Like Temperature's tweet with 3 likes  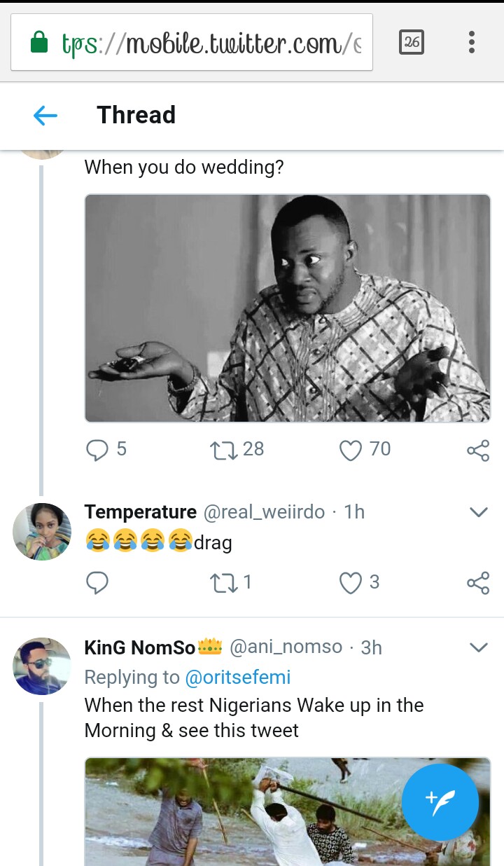351,582
